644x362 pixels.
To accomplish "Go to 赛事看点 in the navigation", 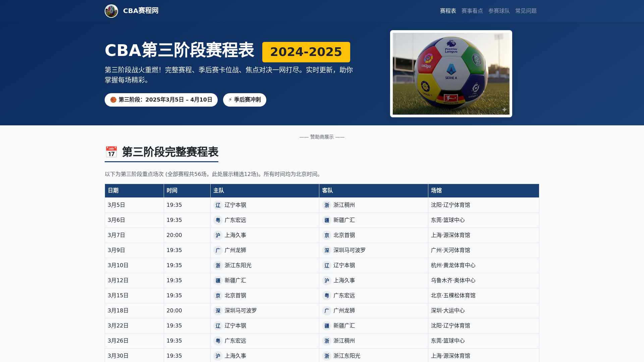I will tap(472, 11).
